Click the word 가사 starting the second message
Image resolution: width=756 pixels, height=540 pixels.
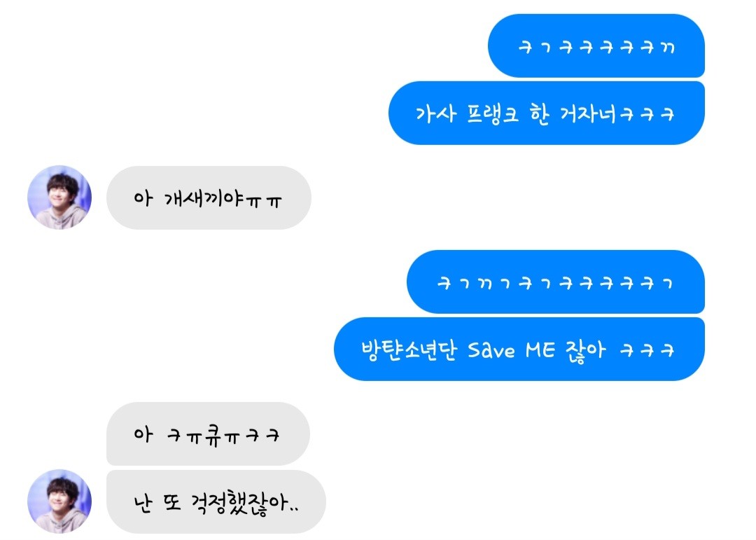click(435, 114)
